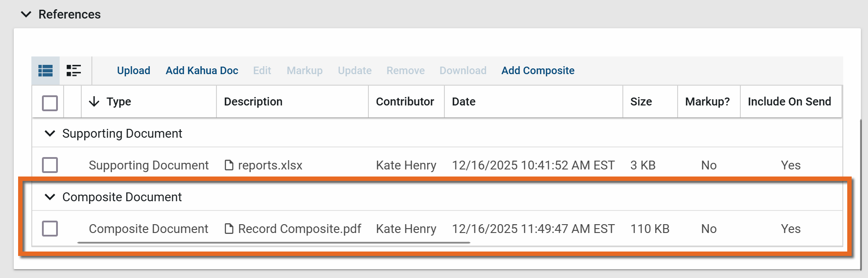Click the file icon beside reports.xlsx
Screen dimensions: 868x278
pyautogui.click(x=229, y=165)
